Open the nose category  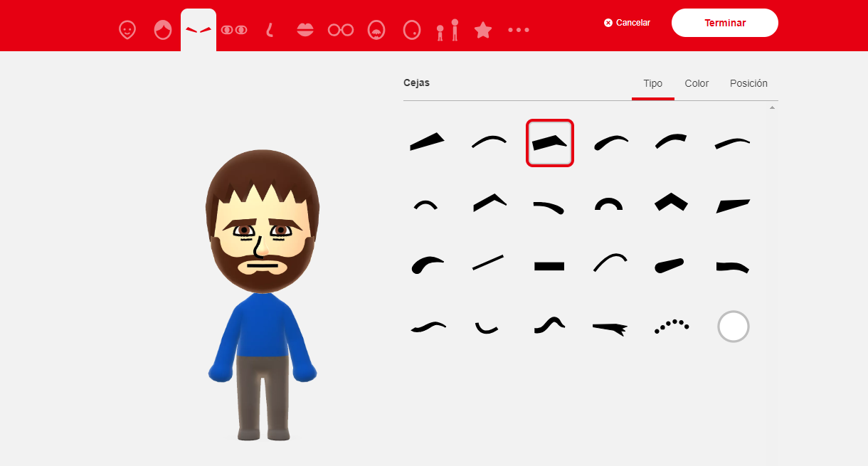pos(270,30)
